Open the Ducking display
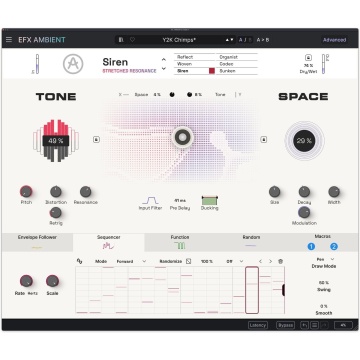The width and height of the screenshot is (360, 360). pyautogui.click(x=210, y=200)
